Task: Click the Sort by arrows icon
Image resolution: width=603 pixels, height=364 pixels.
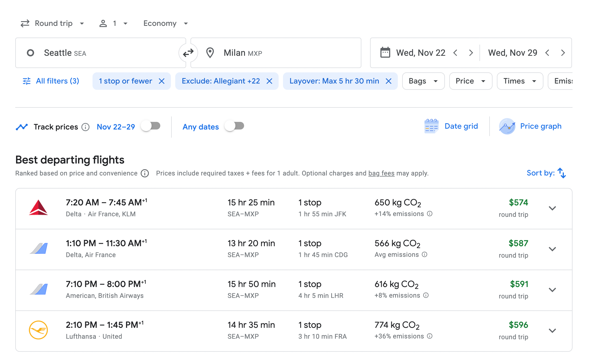Action: (x=562, y=173)
